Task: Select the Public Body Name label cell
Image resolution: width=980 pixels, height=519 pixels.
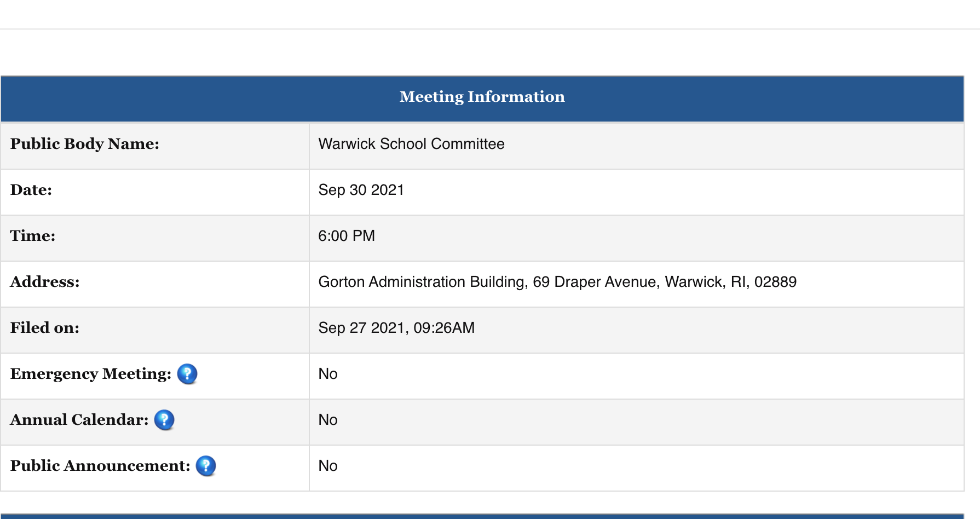Action: [85, 144]
